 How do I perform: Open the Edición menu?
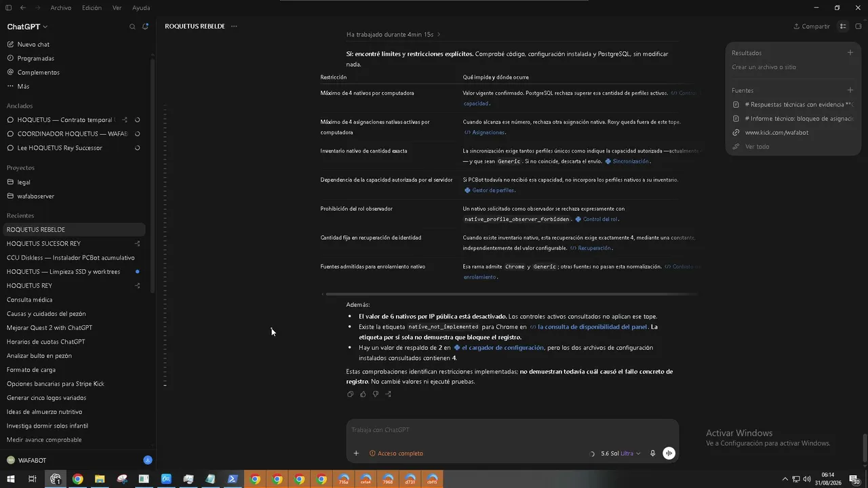92,7
